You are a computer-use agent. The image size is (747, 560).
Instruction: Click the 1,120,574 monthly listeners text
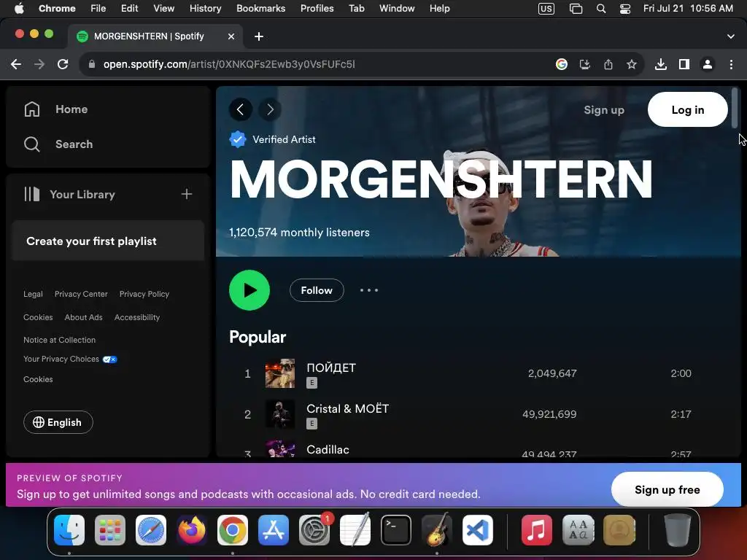(299, 233)
